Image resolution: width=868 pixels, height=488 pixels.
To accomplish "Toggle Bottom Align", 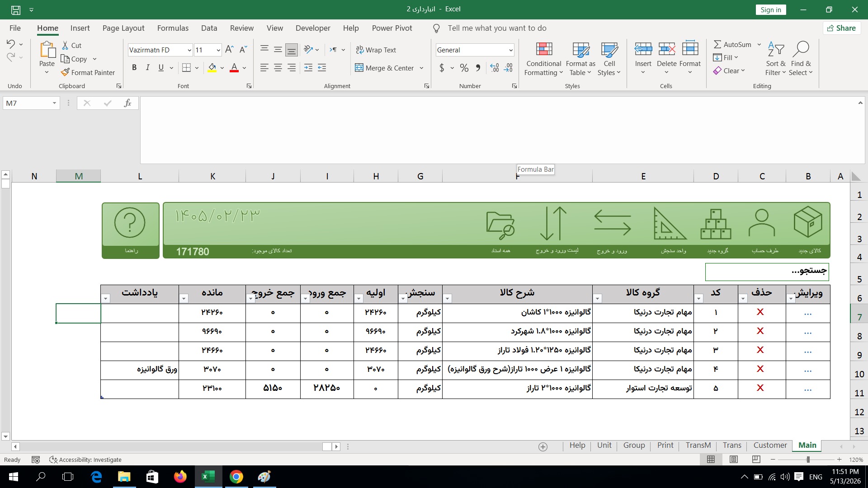I will [x=292, y=50].
